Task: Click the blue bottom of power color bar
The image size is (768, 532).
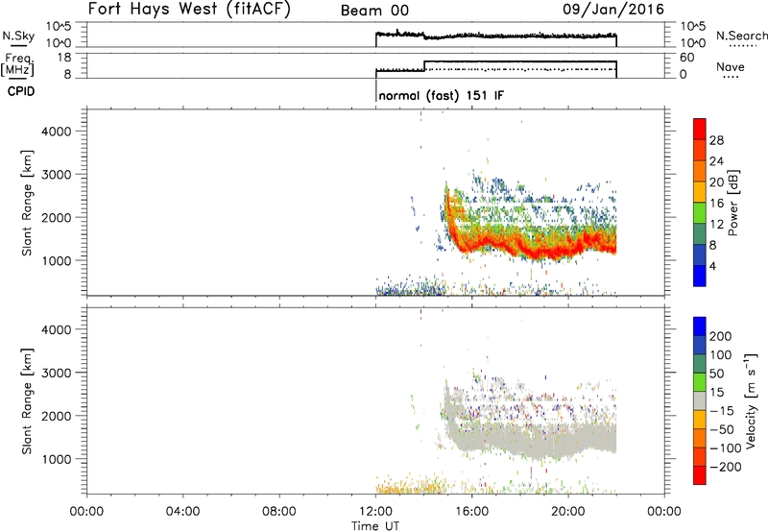Action: (700, 276)
